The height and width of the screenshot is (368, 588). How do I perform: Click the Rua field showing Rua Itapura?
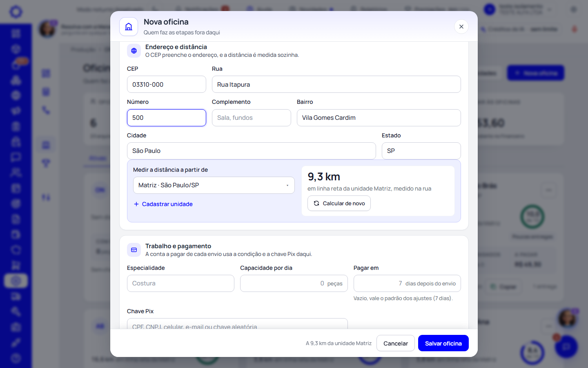336,84
